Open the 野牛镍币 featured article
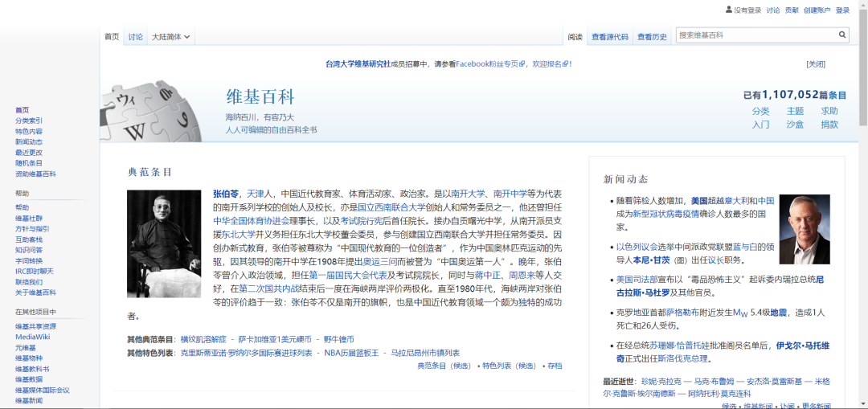 click(x=339, y=339)
